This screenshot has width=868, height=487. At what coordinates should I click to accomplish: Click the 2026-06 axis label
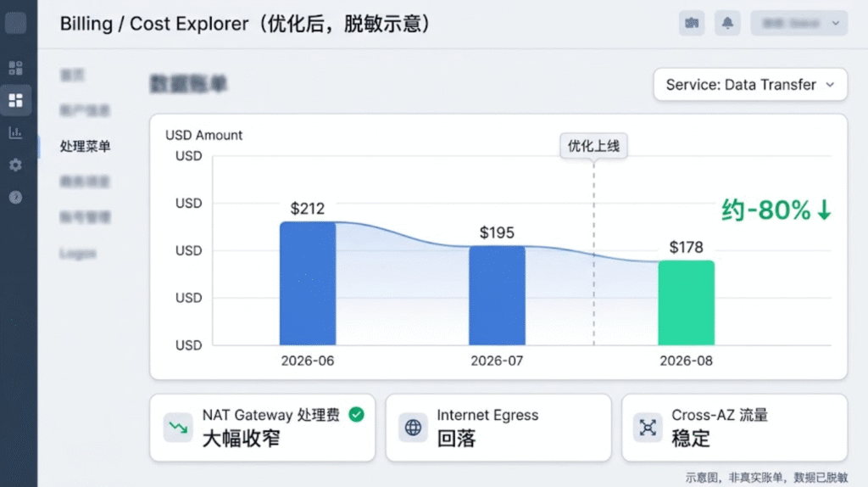308,361
